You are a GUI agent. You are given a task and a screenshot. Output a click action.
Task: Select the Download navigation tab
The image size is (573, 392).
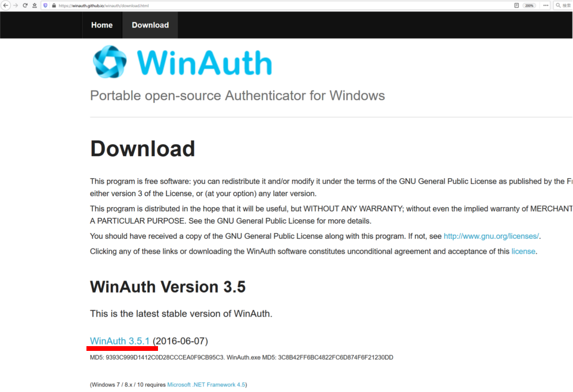tap(150, 24)
